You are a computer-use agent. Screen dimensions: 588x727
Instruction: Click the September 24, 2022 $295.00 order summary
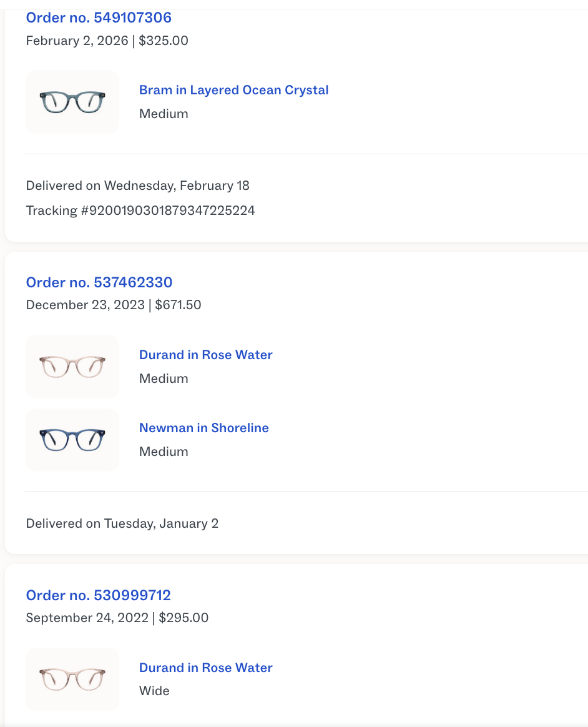(117, 618)
